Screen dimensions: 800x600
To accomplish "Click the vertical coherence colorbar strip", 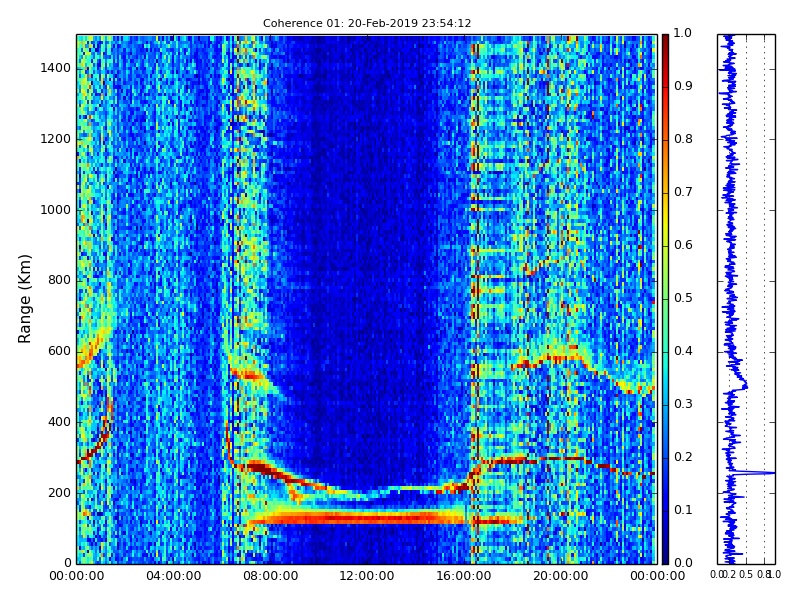I will click(x=665, y=299).
